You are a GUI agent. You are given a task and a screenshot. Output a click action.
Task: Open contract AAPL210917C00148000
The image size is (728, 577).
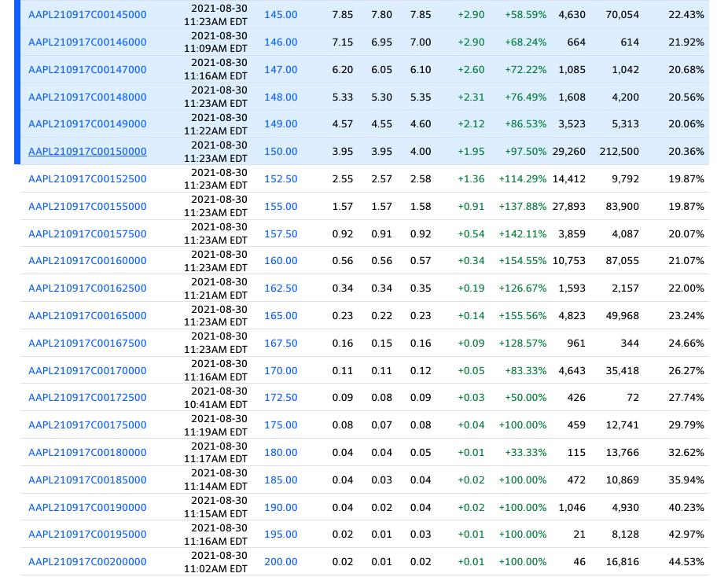tap(87, 97)
